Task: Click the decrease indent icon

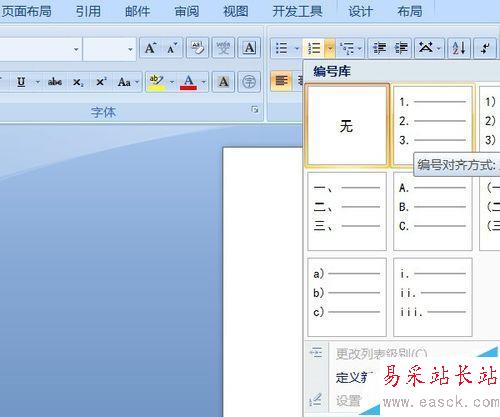Action: [380, 49]
